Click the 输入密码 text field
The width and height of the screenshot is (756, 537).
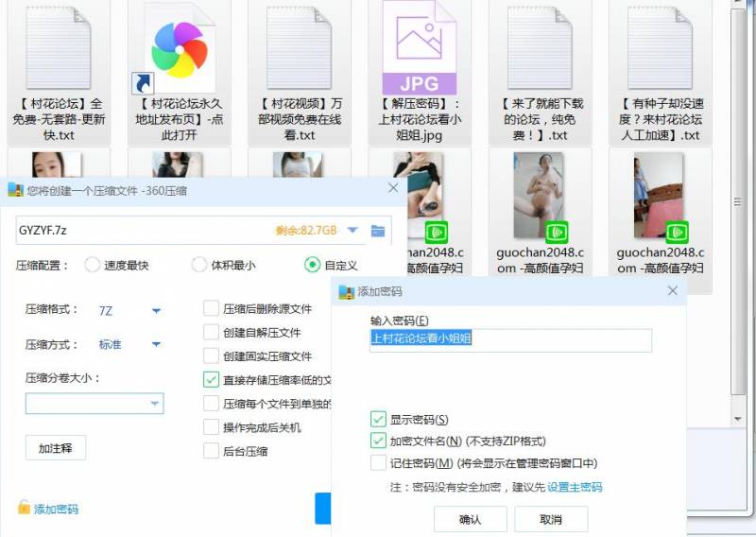510,339
